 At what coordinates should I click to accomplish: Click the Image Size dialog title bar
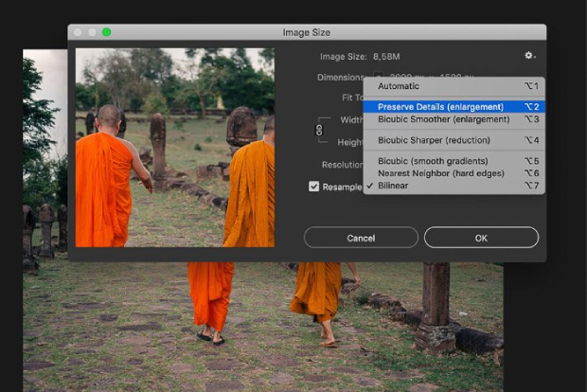tap(309, 32)
